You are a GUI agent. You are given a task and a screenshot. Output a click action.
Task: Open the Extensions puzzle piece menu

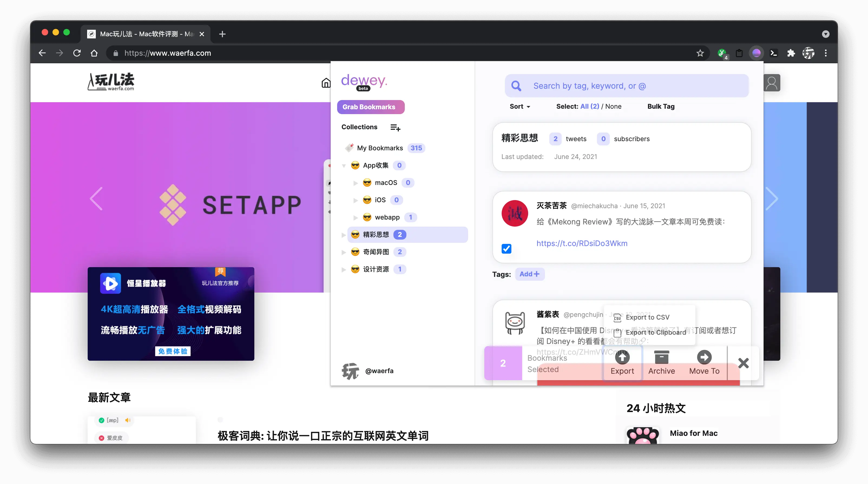791,53
